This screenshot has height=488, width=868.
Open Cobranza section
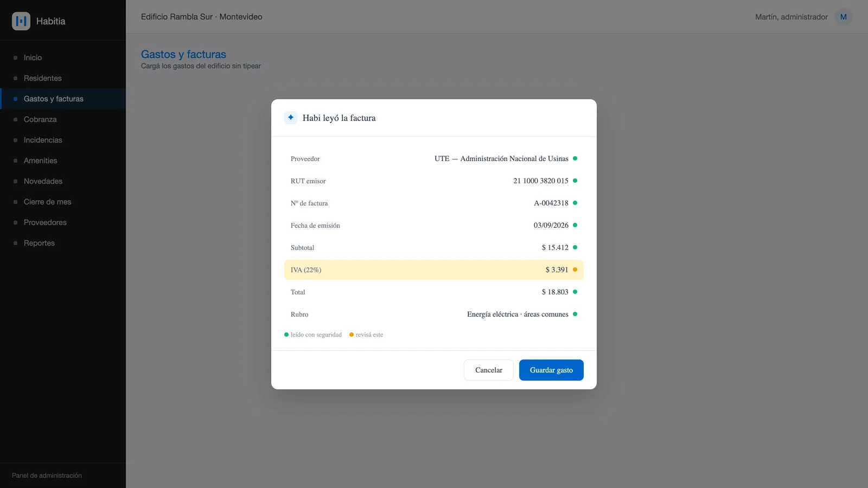click(63, 119)
